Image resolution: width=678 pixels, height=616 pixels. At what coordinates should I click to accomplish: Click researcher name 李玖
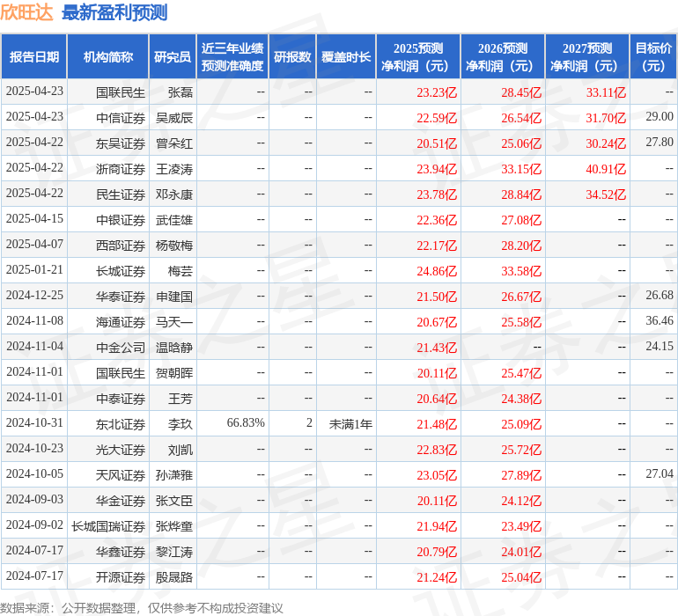181,424
